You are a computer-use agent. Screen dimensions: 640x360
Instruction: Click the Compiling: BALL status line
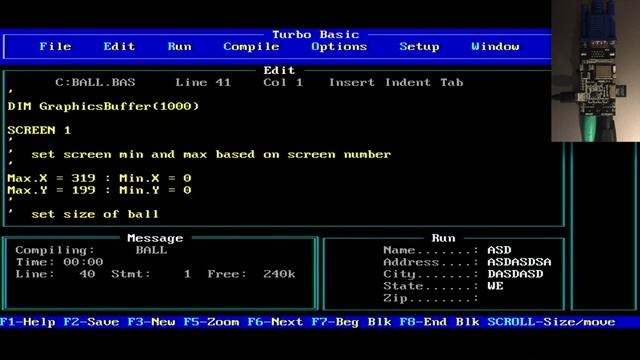click(x=91, y=250)
